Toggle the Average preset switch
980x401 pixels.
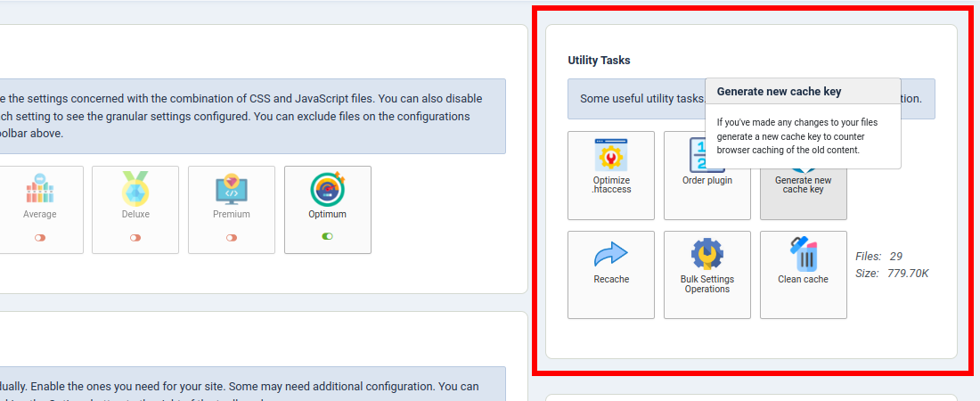click(40, 238)
